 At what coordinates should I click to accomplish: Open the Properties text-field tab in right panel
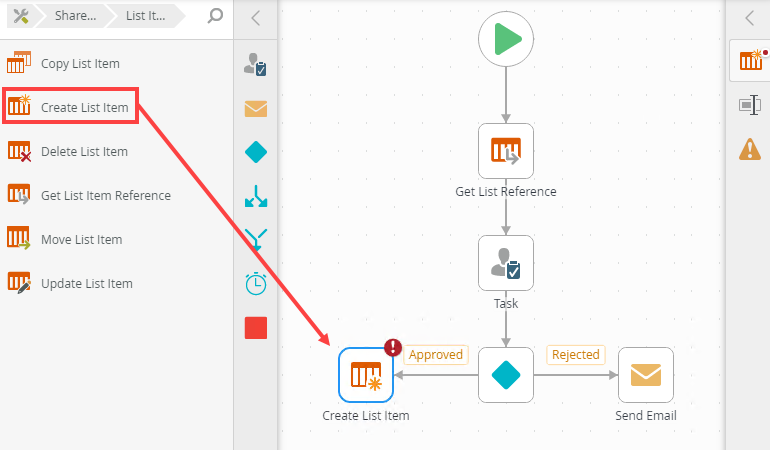point(750,105)
